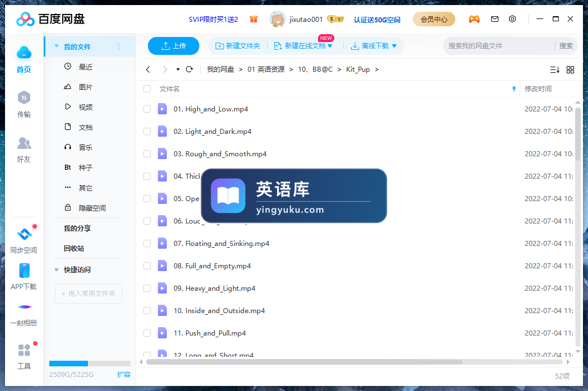Viewport: 588px width, 391px height.
Task: Open navigation history dropdown arrow
Action: coord(178,69)
